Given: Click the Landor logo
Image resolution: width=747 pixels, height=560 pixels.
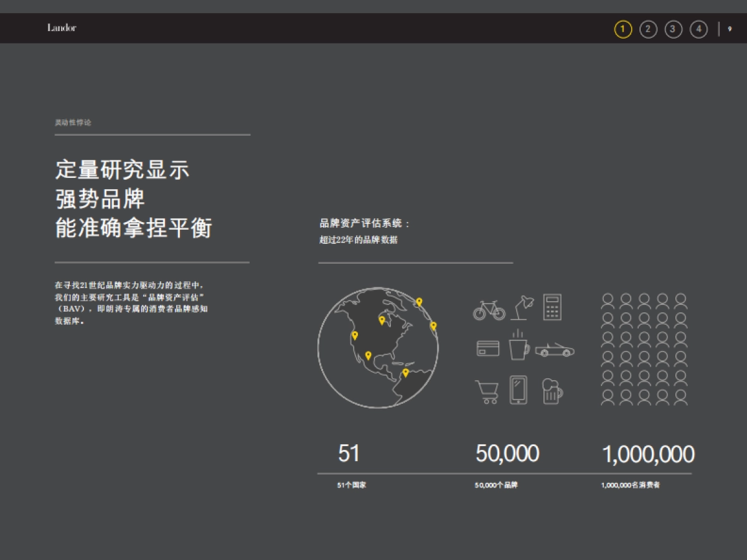Looking at the screenshot, I should [62, 27].
